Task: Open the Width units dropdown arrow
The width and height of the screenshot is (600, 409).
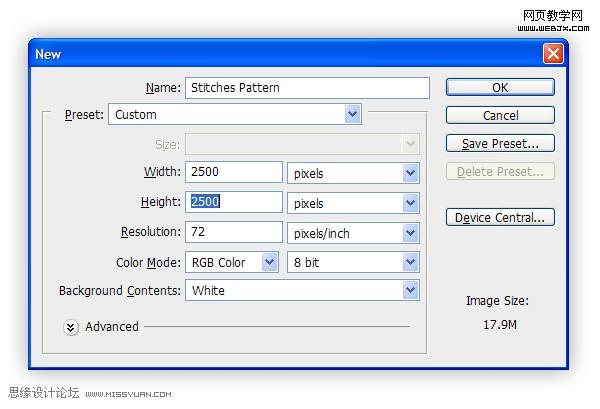Action: click(x=411, y=173)
